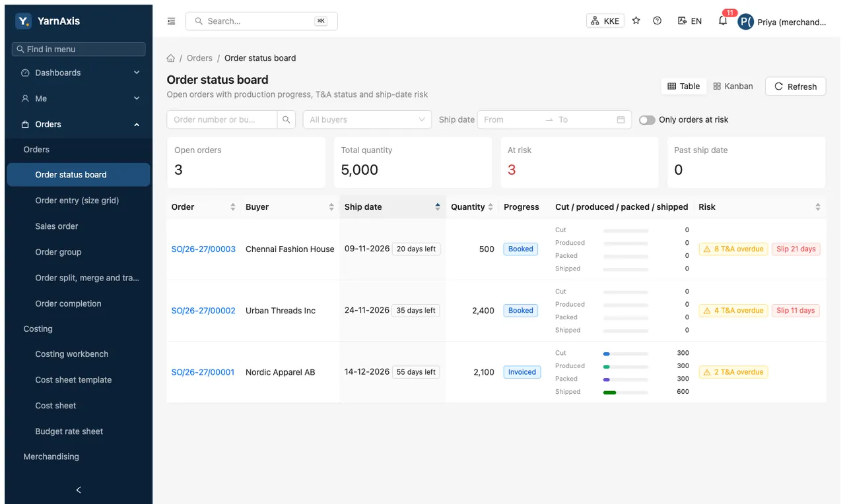The width and height of the screenshot is (845, 504).
Task: Open the help question mark icon
Action: [658, 21]
